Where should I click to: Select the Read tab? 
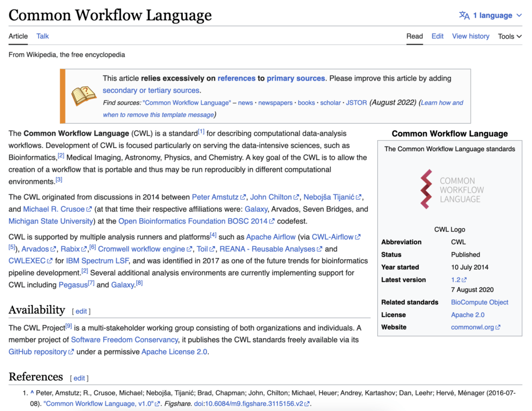(415, 36)
